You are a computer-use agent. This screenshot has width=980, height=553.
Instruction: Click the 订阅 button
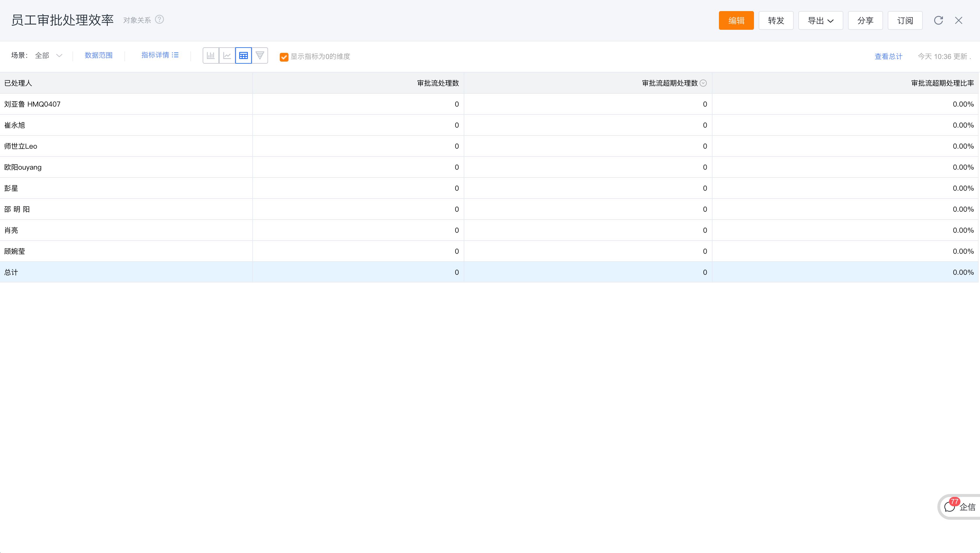(x=905, y=20)
